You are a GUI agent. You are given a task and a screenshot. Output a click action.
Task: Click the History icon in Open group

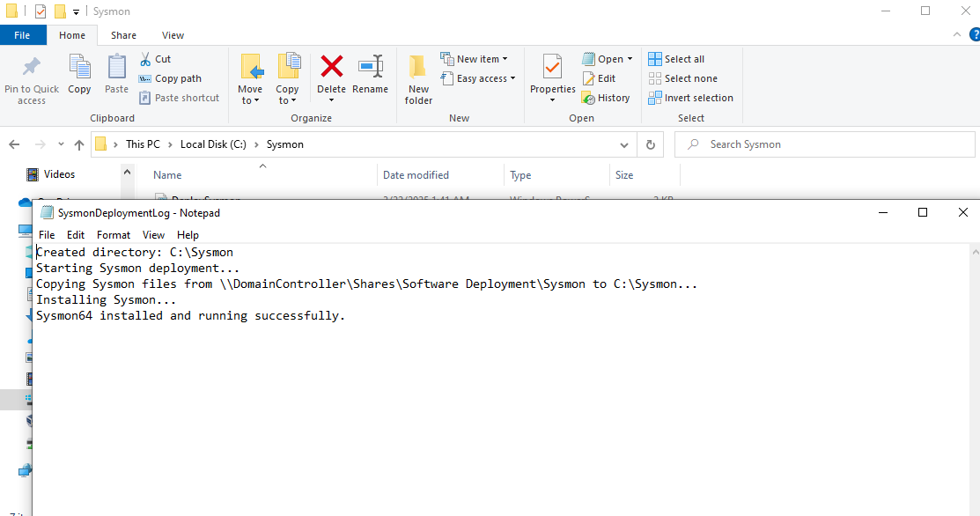[589, 99]
